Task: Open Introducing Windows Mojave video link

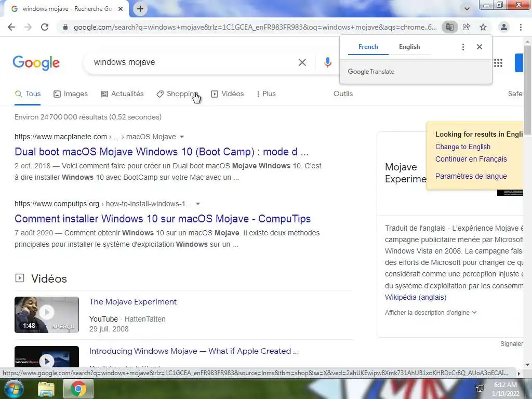Action: pyautogui.click(x=194, y=351)
